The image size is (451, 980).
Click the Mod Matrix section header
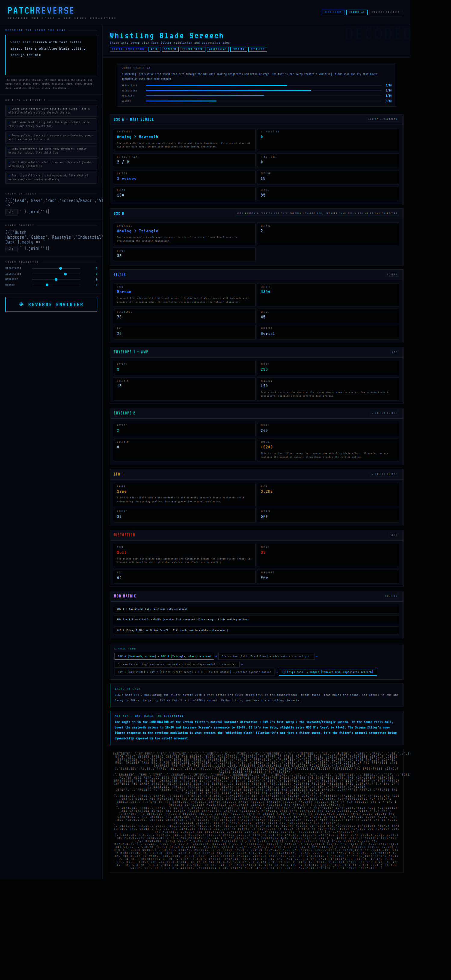[256, 596]
